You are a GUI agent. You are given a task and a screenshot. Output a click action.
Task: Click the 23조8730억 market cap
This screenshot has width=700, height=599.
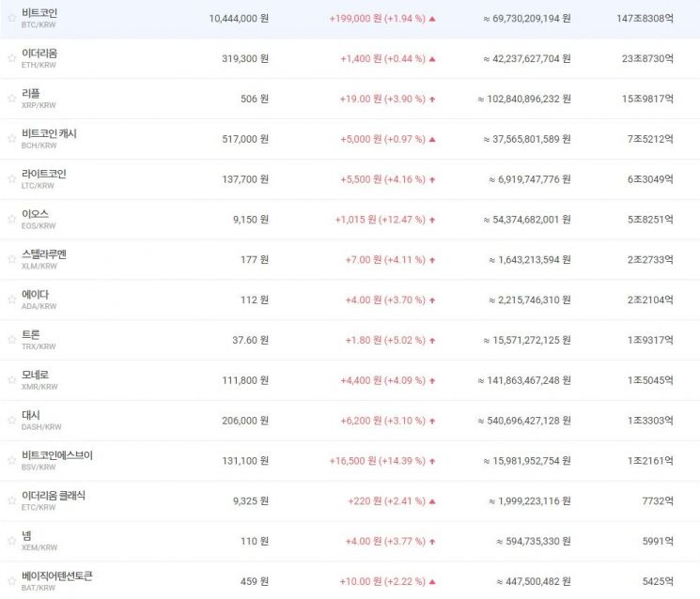pos(647,58)
